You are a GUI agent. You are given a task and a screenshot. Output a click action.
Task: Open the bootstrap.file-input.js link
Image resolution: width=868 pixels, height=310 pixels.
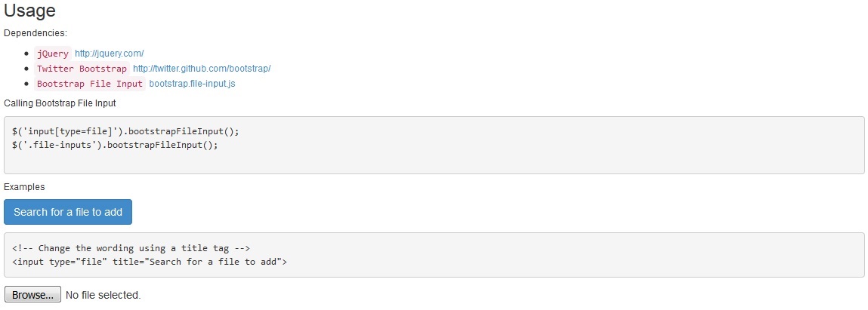193,84
